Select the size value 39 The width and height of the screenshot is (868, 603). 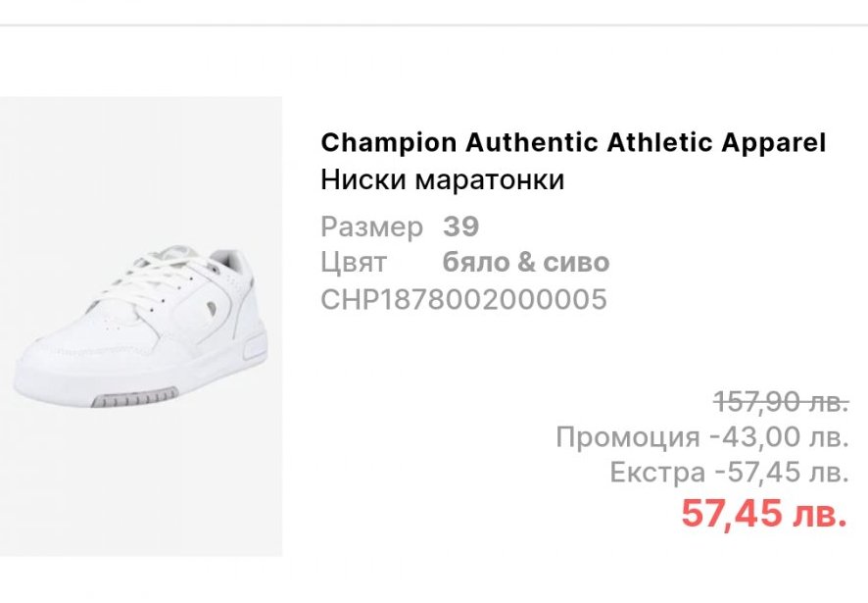pyautogui.click(x=461, y=227)
